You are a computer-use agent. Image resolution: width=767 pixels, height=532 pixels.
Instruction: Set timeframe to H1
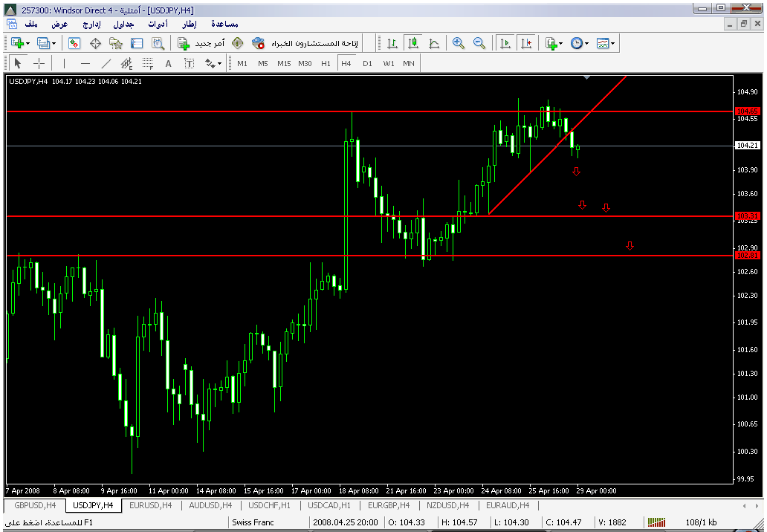(326, 64)
